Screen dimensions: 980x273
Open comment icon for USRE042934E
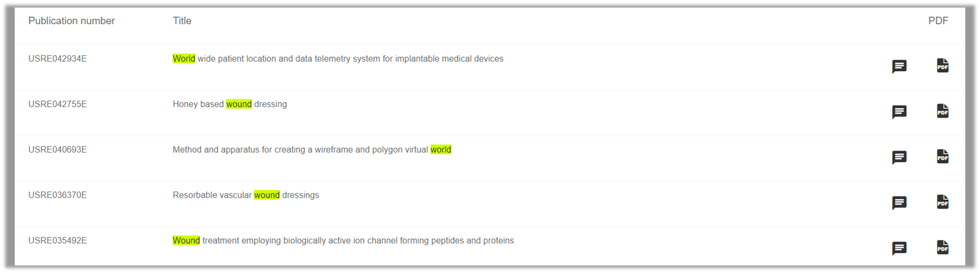pyautogui.click(x=899, y=66)
